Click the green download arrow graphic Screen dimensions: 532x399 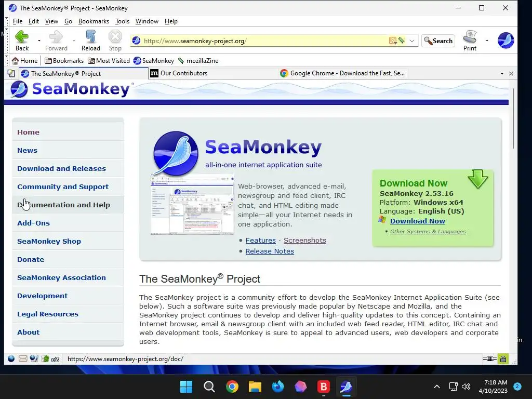click(x=478, y=179)
